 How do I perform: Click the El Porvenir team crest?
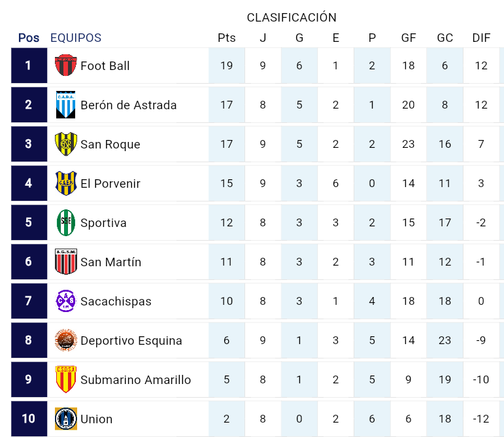click(x=65, y=183)
